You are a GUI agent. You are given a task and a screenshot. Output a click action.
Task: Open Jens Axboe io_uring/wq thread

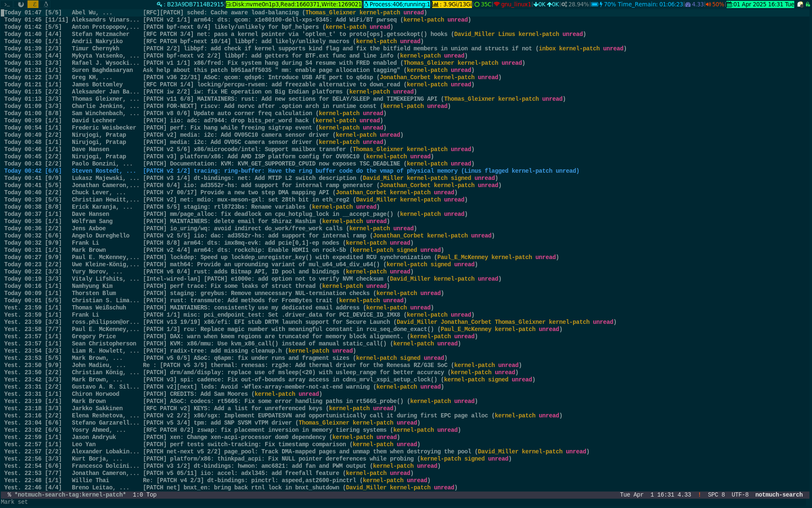click(210, 228)
